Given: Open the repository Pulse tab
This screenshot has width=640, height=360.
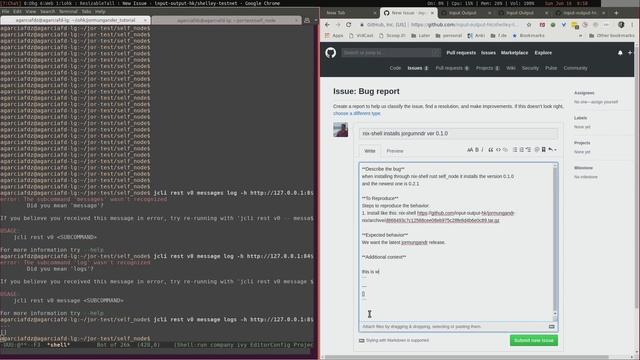Looking at the screenshot, I should pyautogui.click(x=551, y=68).
